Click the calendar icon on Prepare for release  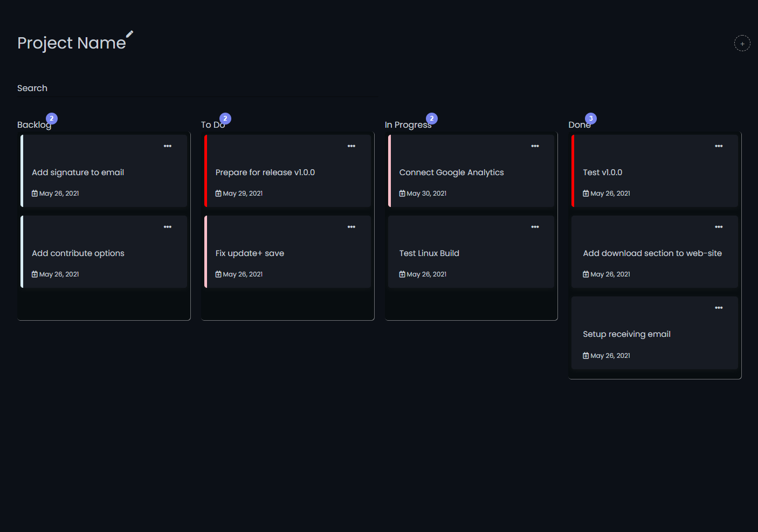tap(218, 194)
